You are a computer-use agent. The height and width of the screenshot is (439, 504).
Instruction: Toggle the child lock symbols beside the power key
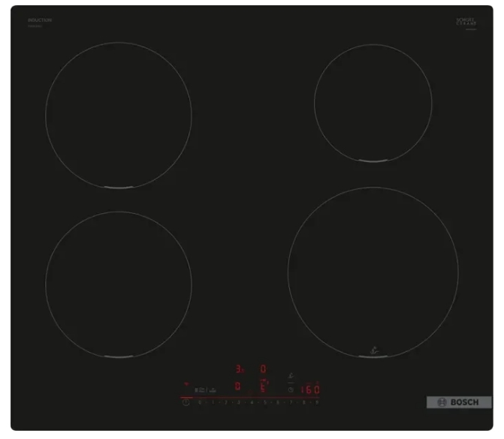point(205,390)
